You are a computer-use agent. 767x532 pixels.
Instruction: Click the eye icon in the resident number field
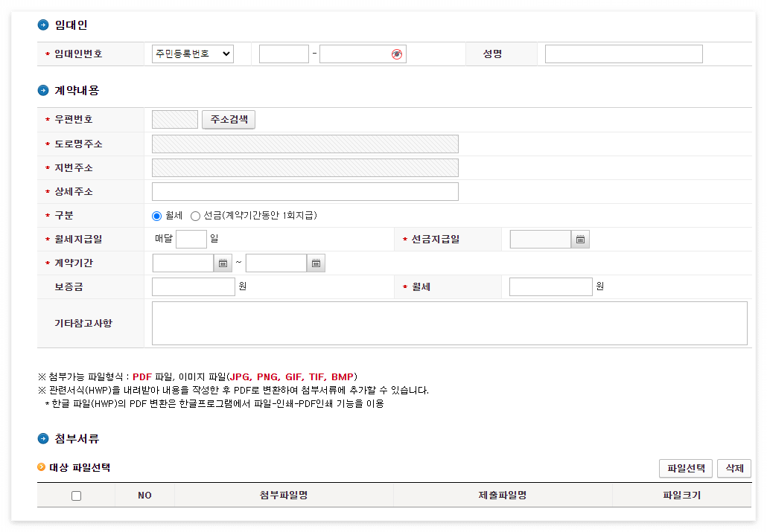[x=397, y=54]
